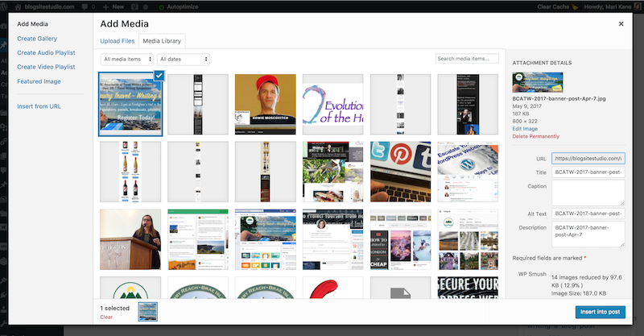
Task: Click Delete Permanently link
Action: tap(535, 136)
